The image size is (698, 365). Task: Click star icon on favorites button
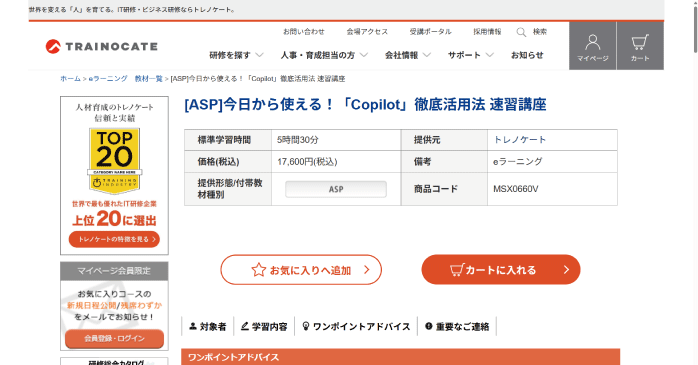259,270
